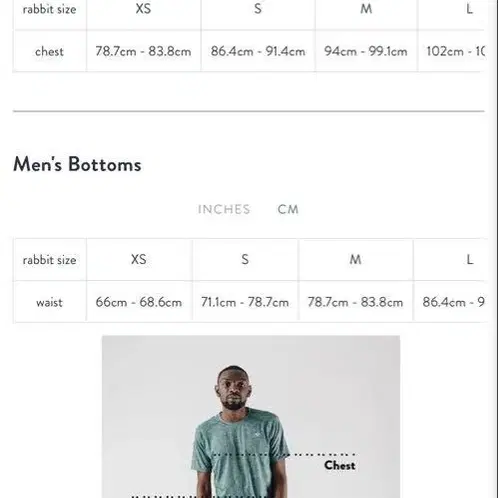Click waist measurement 71.1cm - 78.7cm

[x=245, y=302]
